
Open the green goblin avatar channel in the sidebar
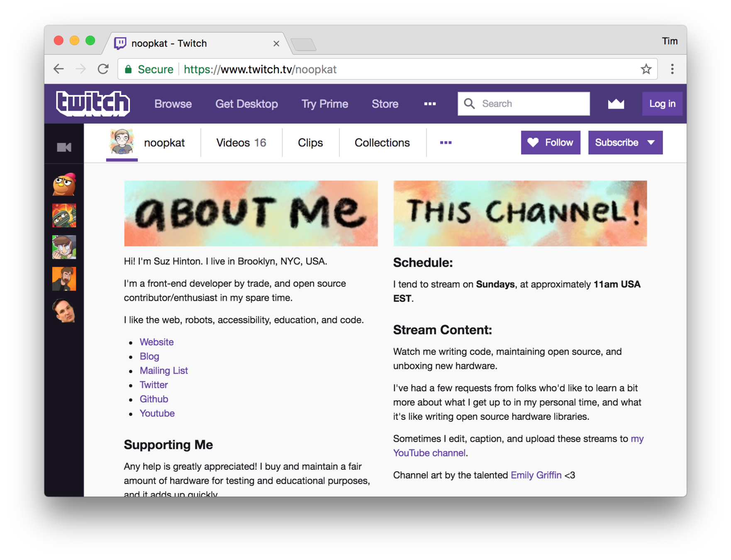64,215
